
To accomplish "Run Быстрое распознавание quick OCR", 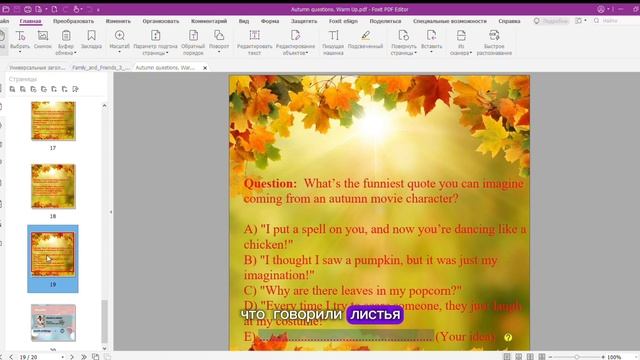I will click(494, 36).
